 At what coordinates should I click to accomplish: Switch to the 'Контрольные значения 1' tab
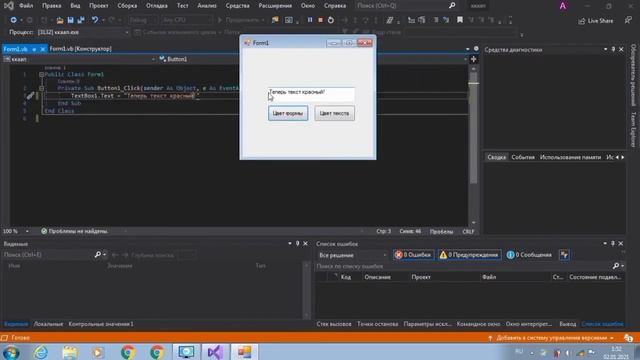(x=101, y=324)
